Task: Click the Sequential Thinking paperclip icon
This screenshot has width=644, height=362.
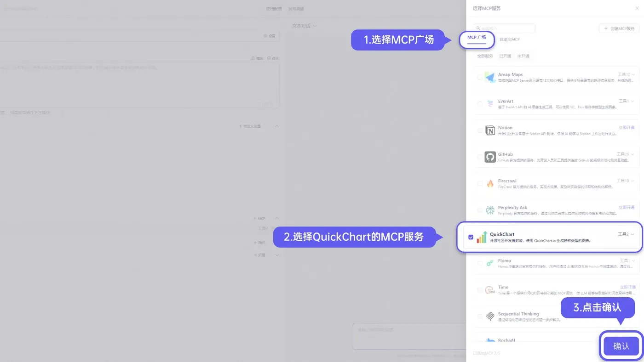Action: (490, 317)
